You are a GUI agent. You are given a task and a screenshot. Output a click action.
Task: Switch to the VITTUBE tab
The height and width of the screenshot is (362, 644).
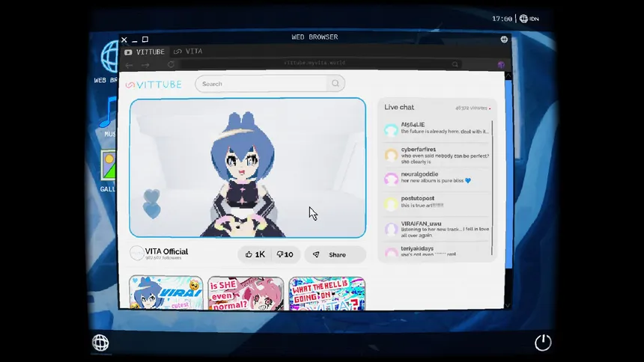(145, 52)
